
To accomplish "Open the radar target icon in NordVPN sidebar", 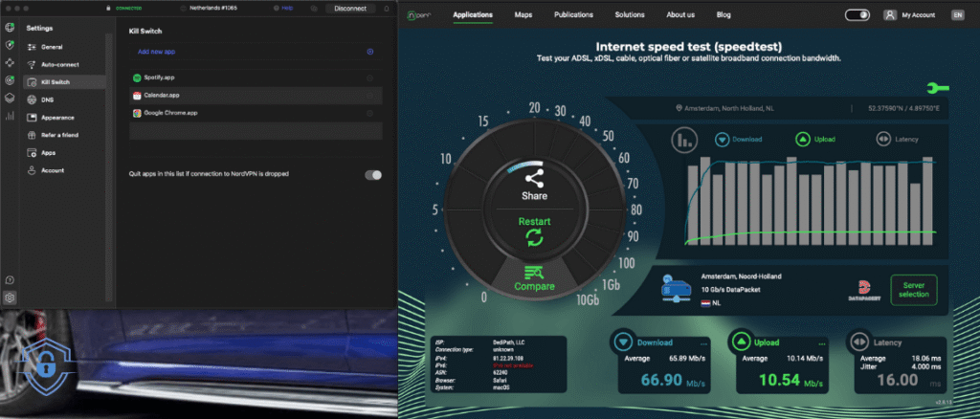I will [10, 80].
